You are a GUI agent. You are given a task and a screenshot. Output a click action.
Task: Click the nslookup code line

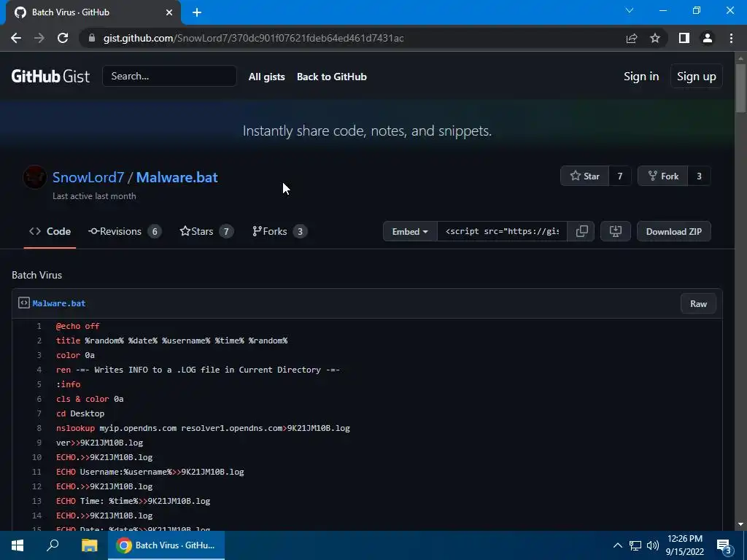203,428
